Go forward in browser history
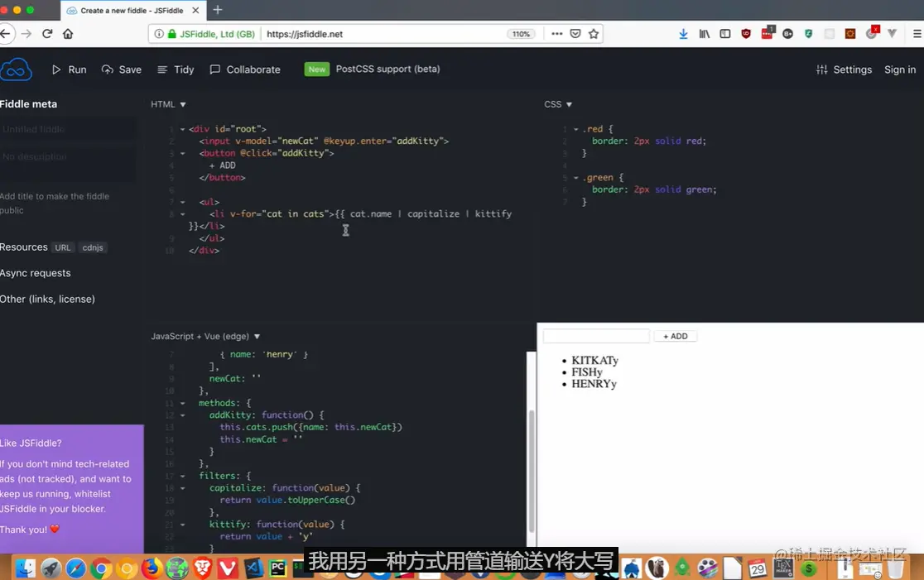 (x=26, y=34)
